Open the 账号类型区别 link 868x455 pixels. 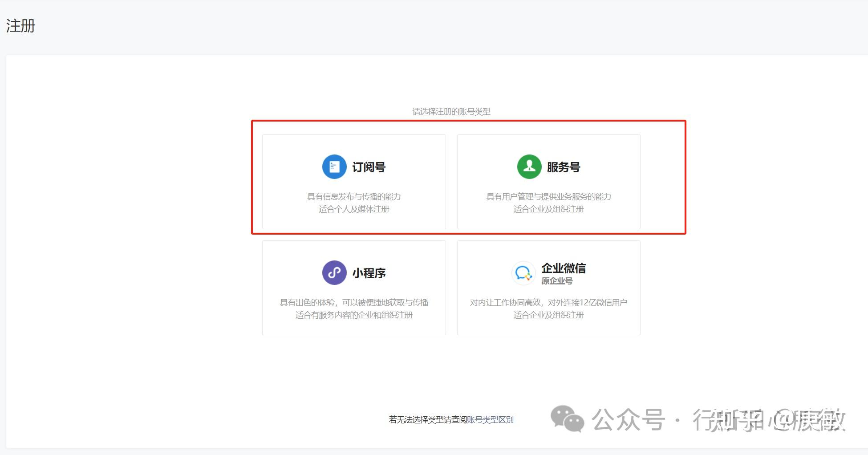pyautogui.click(x=490, y=419)
